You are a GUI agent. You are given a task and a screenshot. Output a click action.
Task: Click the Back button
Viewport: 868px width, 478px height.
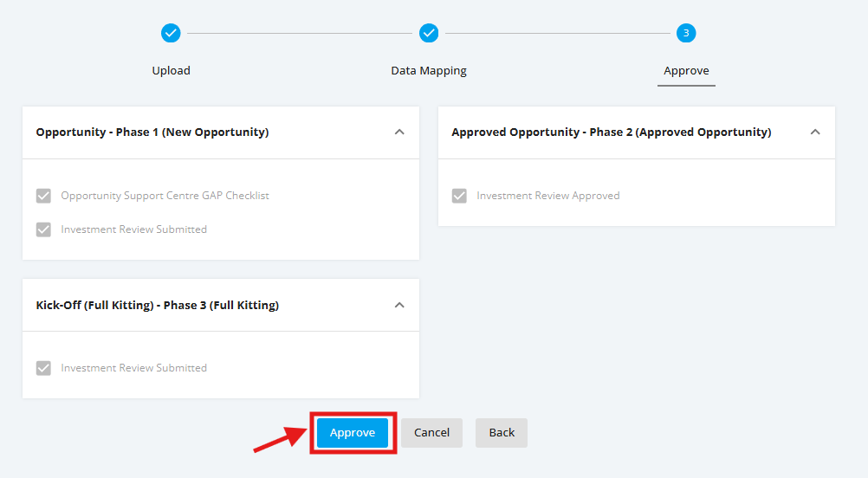[x=502, y=433]
